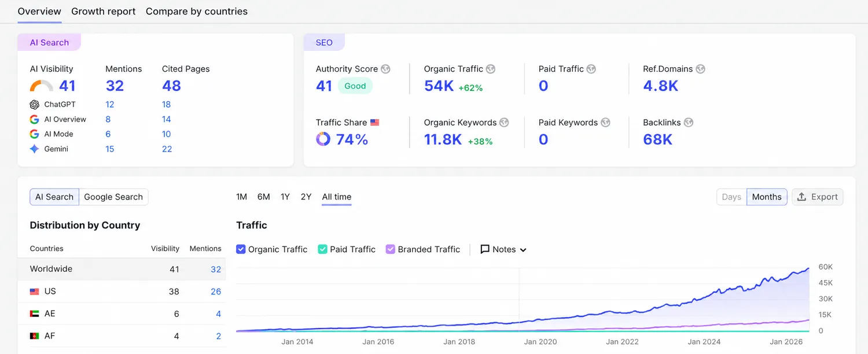The height and width of the screenshot is (354, 868).
Task: Click the Jan 2020 marker on the chart axis
Action: tap(540, 342)
